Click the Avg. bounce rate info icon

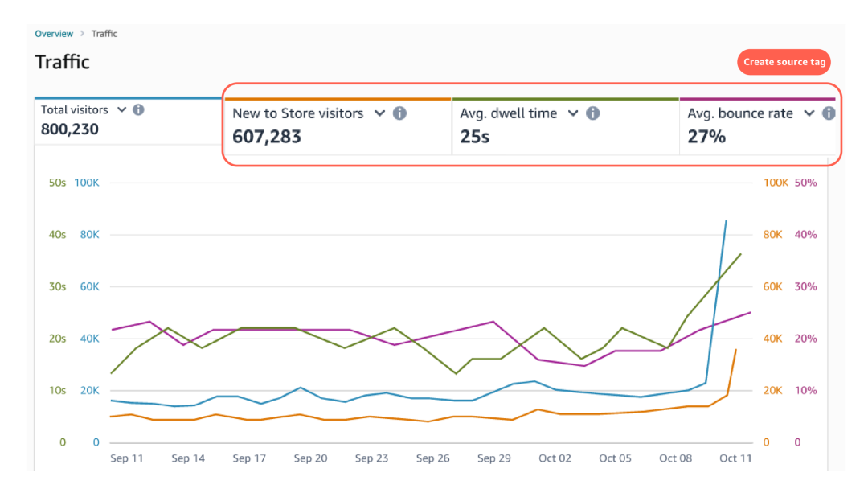pyautogui.click(x=829, y=113)
